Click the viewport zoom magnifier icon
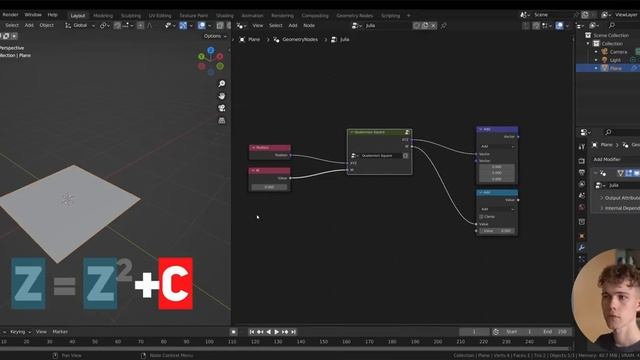This screenshot has height=360, width=640. click(222, 84)
